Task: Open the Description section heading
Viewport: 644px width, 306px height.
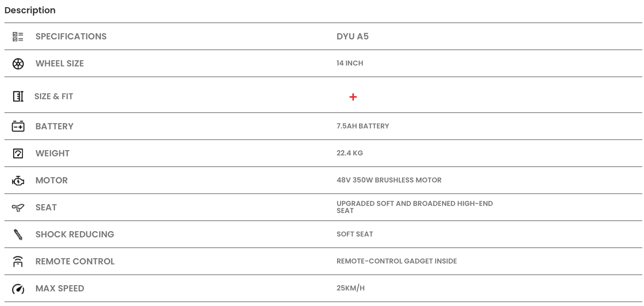Action: pyautogui.click(x=30, y=10)
